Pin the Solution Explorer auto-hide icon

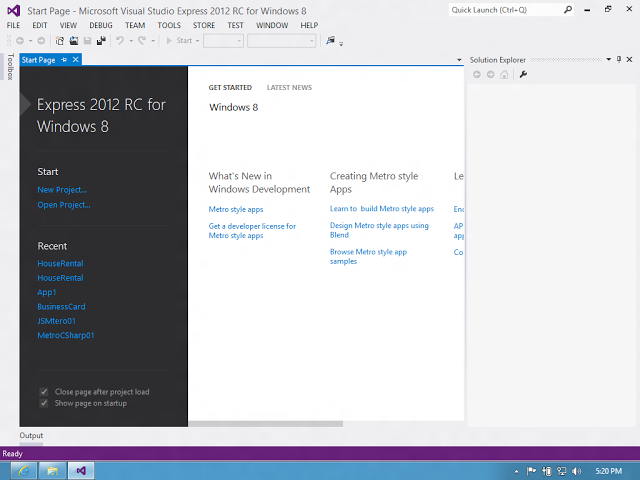(619, 60)
